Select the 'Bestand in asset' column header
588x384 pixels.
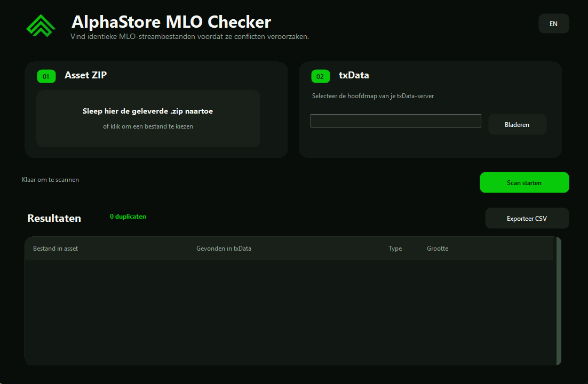point(55,248)
